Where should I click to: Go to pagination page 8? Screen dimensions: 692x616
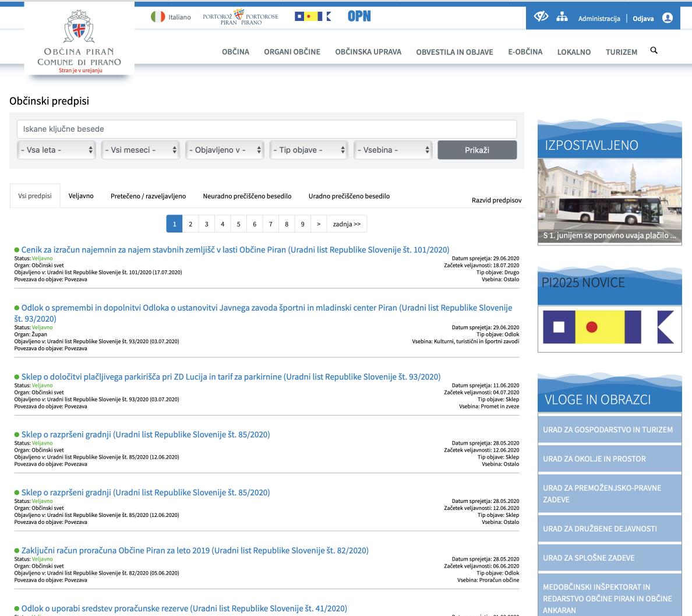click(x=287, y=224)
